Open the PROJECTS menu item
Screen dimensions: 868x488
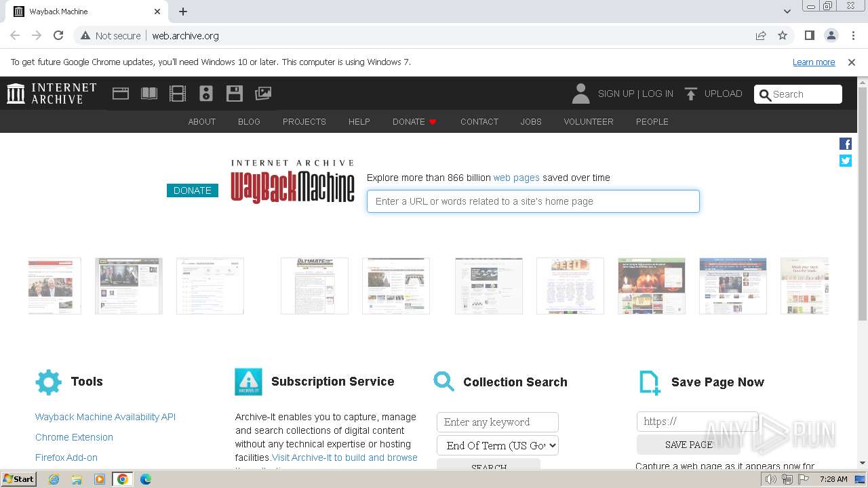(x=304, y=122)
